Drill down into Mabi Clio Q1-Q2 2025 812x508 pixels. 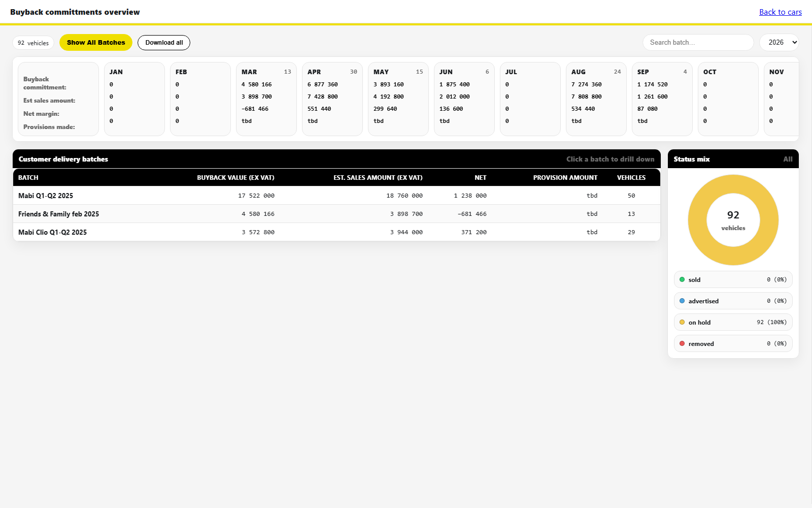[336, 232]
